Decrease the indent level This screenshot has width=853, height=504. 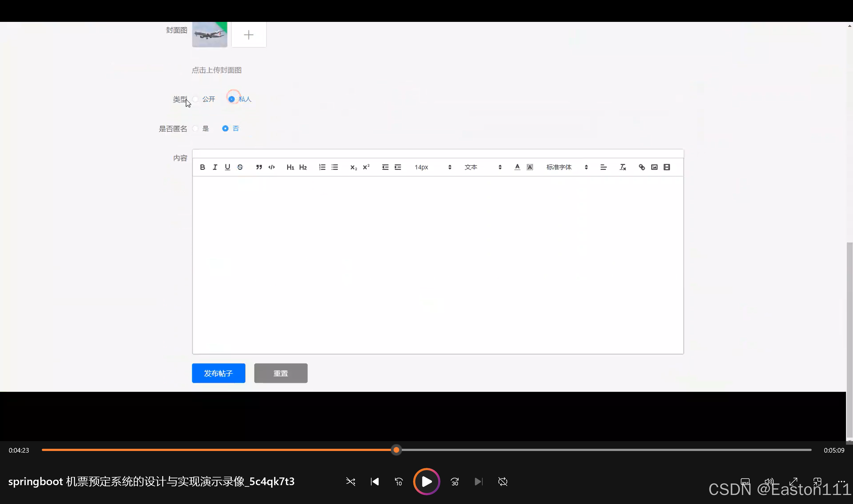pos(385,167)
